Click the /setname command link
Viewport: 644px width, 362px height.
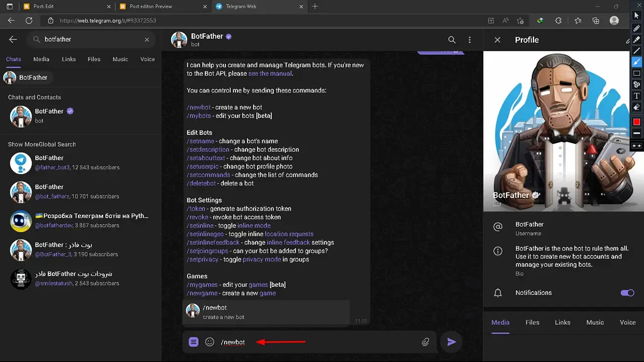coord(200,141)
